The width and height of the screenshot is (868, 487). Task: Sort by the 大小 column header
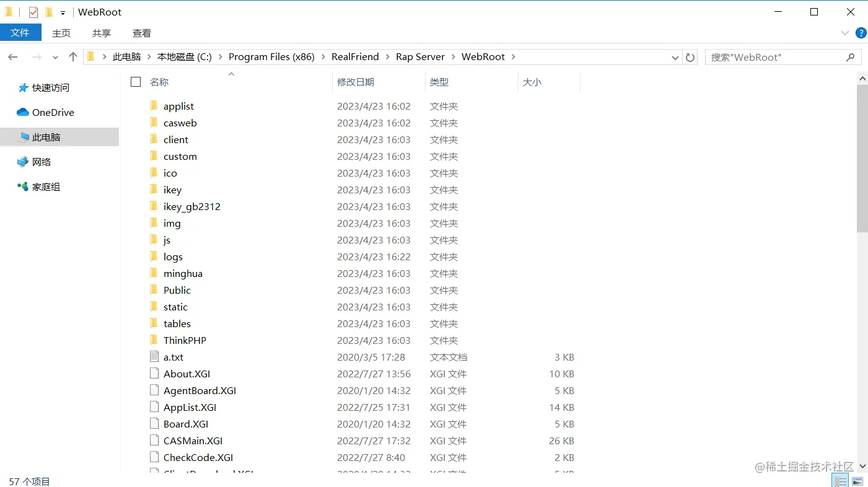tap(532, 82)
